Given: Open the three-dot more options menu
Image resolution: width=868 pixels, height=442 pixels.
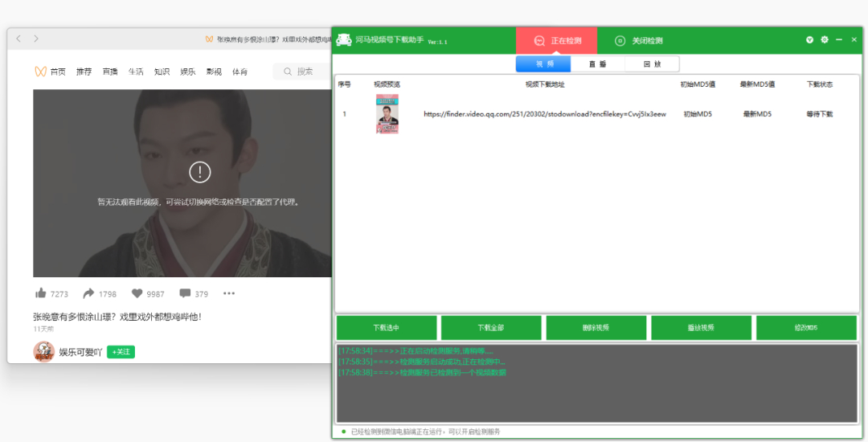Looking at the screenshot, I should coord(228,293).
